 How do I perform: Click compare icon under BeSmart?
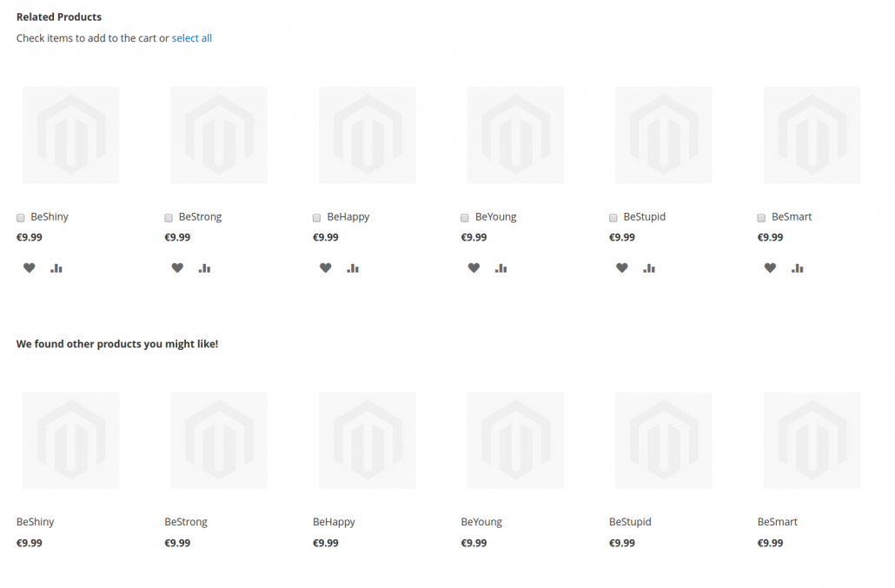point(798,268)
